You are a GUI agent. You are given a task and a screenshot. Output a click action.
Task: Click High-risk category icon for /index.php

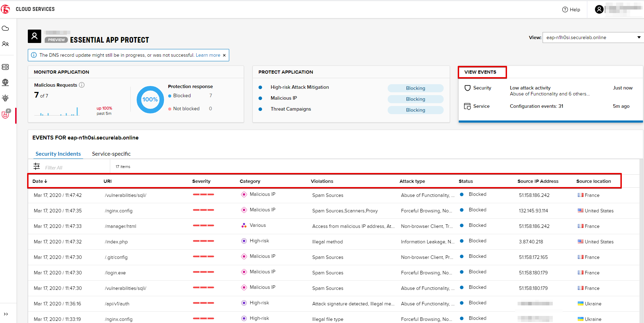pos(244,241)
